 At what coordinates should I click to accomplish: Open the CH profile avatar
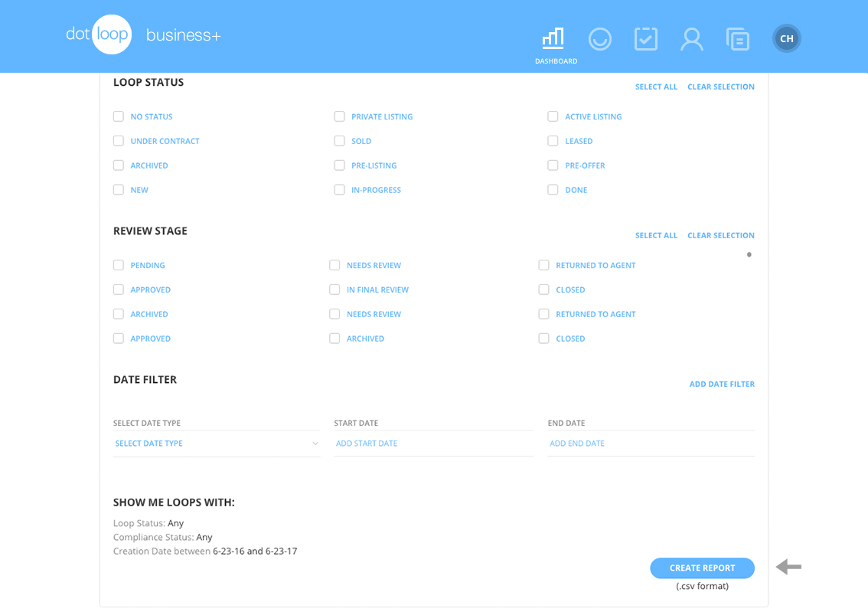pyautogui.click(x=786, y=38)
